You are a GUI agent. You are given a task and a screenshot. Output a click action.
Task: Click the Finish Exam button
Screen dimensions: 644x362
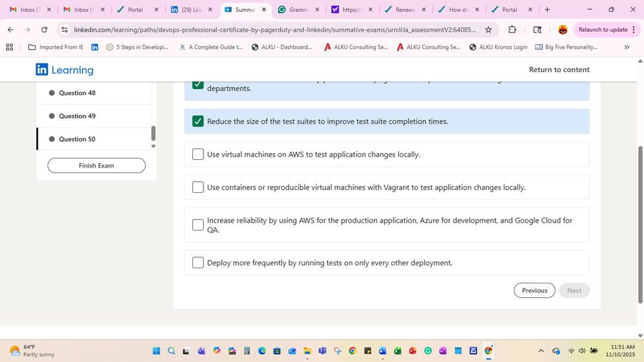point(96,166)
